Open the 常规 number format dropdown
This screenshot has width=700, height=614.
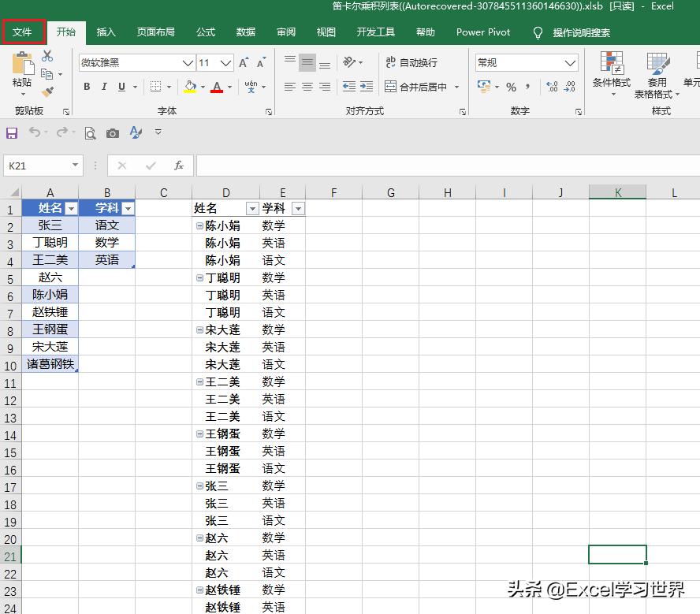(524, 62)
